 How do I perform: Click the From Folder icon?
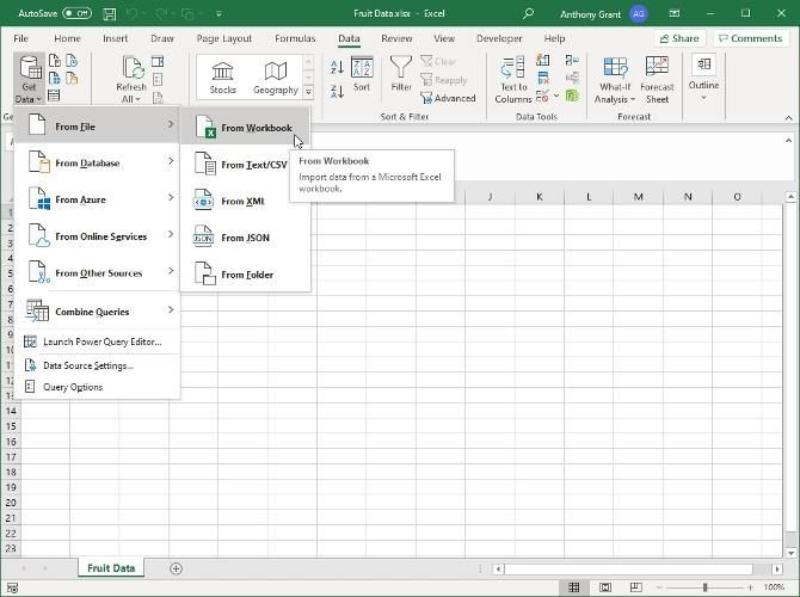click(x=204, y=274)
